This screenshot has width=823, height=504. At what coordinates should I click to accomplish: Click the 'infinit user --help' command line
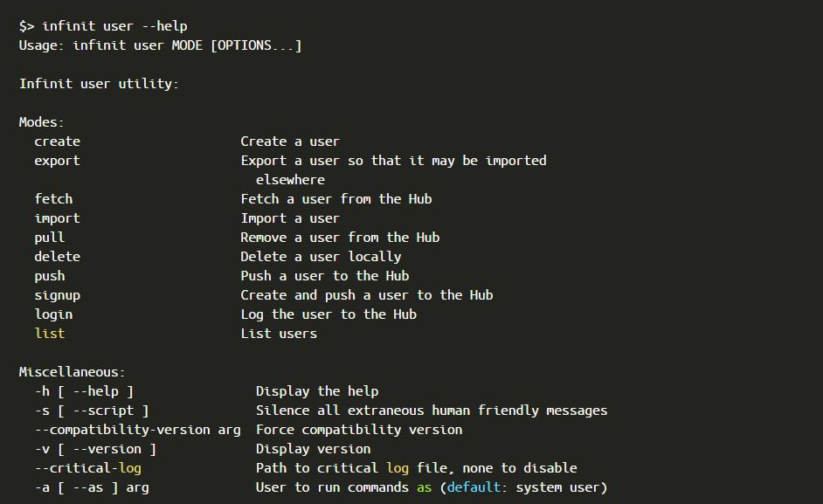[x=114, y=26]
